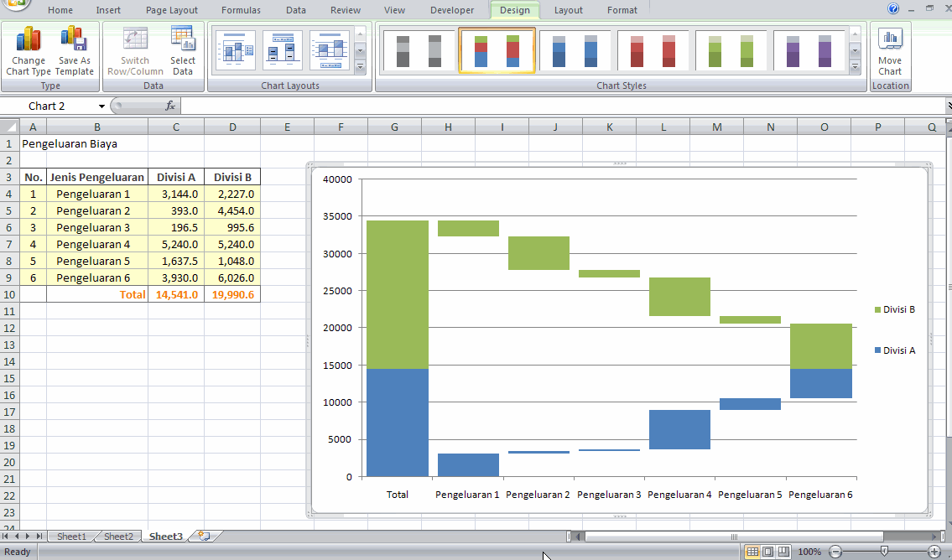Click the Switch Row/Column icon
Image resolution: width=952 pixels, height=560 pixels.
click(x=134, y=50)
